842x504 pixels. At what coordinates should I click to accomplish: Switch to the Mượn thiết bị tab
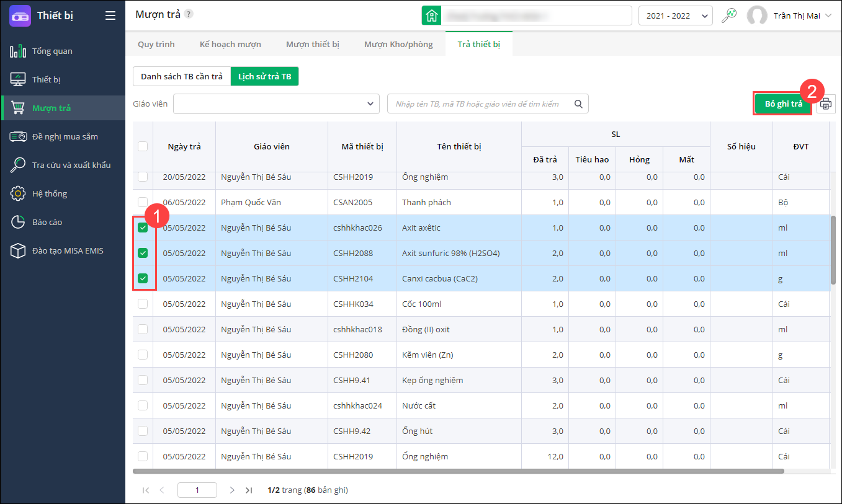coord(312,45)
